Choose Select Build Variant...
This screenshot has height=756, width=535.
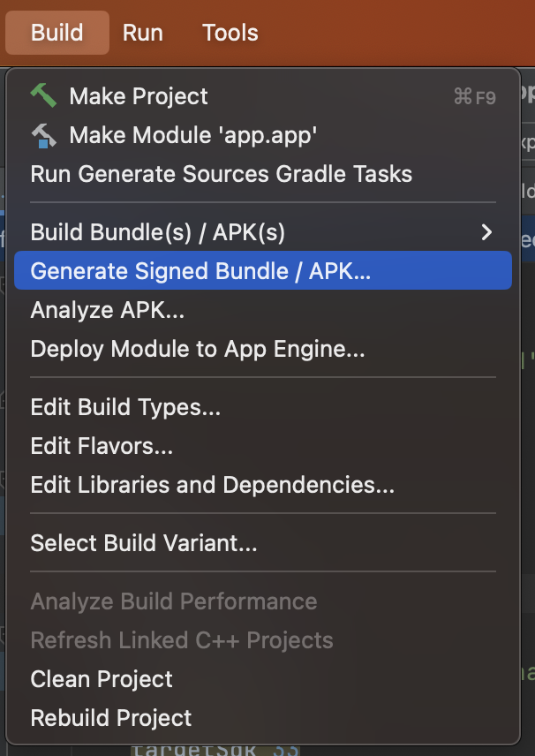[x=143, y=543]
